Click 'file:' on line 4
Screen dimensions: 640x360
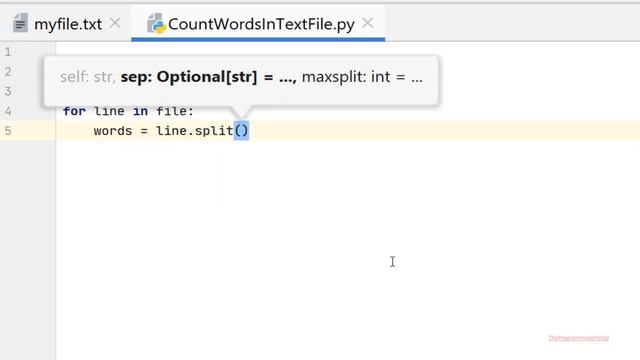coord(175,111)
